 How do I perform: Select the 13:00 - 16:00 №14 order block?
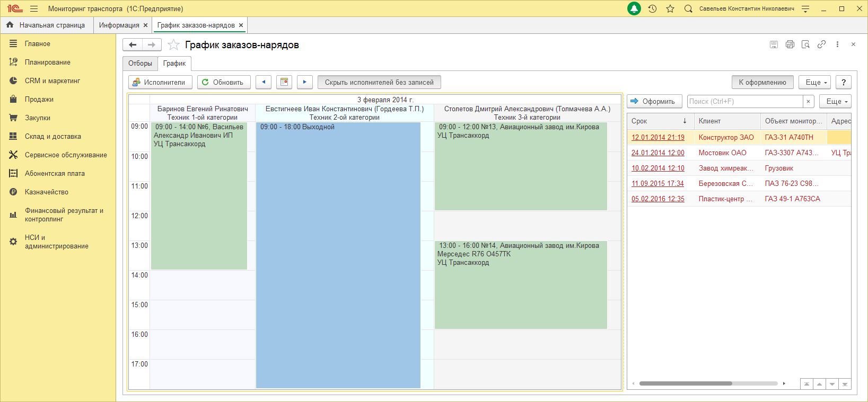[x=521, y=285]
